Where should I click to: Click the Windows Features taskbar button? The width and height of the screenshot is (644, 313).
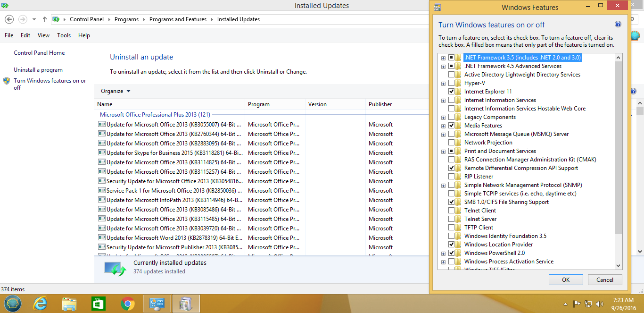[186, 304]
